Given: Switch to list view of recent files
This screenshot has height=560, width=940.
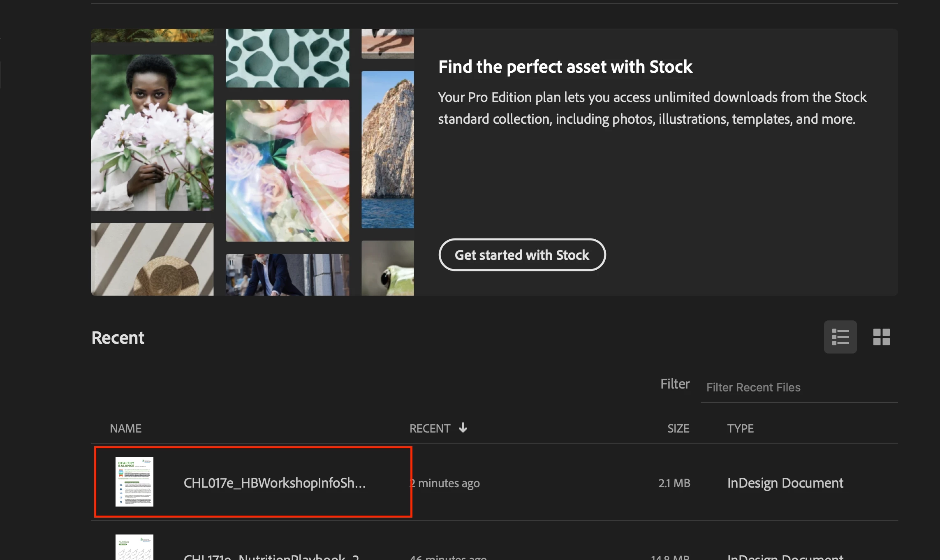Looking at the screenshot, I should pos(840,337).
